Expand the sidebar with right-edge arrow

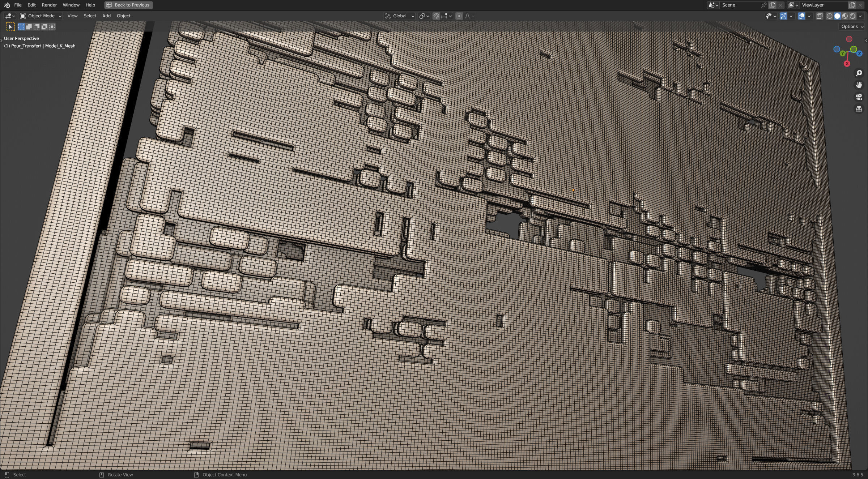[866, 40]
